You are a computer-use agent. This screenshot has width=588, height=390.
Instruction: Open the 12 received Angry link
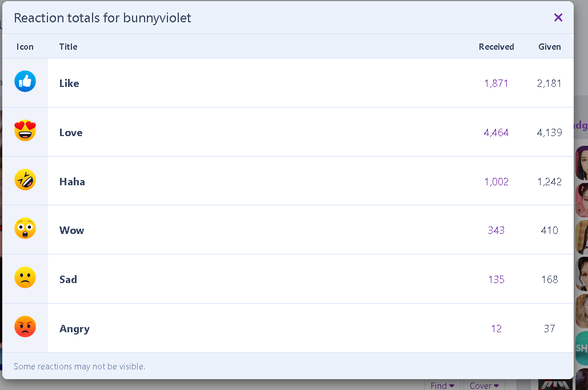click(x=496, y=328)
